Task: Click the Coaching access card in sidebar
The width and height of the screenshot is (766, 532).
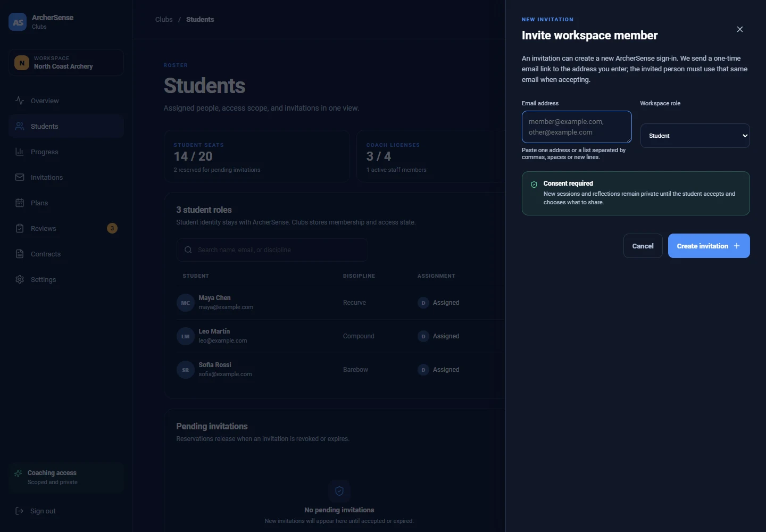Action: (x=66, y=477)
